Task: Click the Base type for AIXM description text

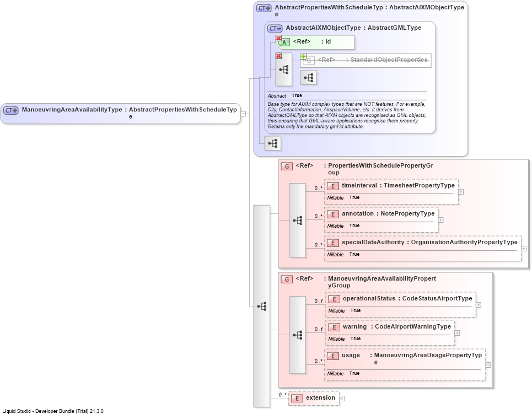Action: click(x=346, y=115)
